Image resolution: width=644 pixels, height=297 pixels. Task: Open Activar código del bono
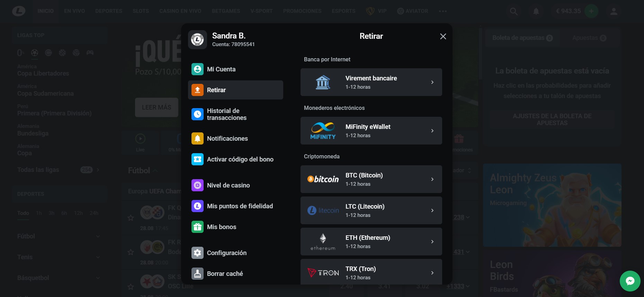tap(235, 159)
